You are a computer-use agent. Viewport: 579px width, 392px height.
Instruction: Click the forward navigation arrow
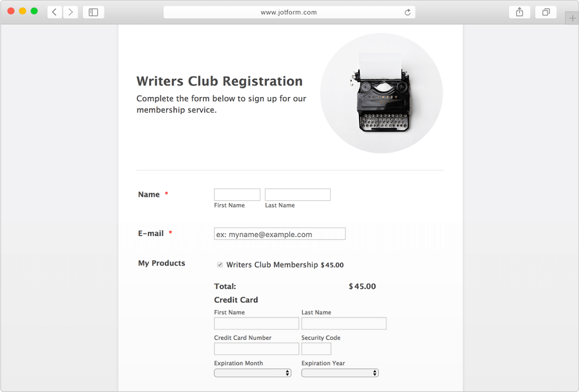pos(71,12)
